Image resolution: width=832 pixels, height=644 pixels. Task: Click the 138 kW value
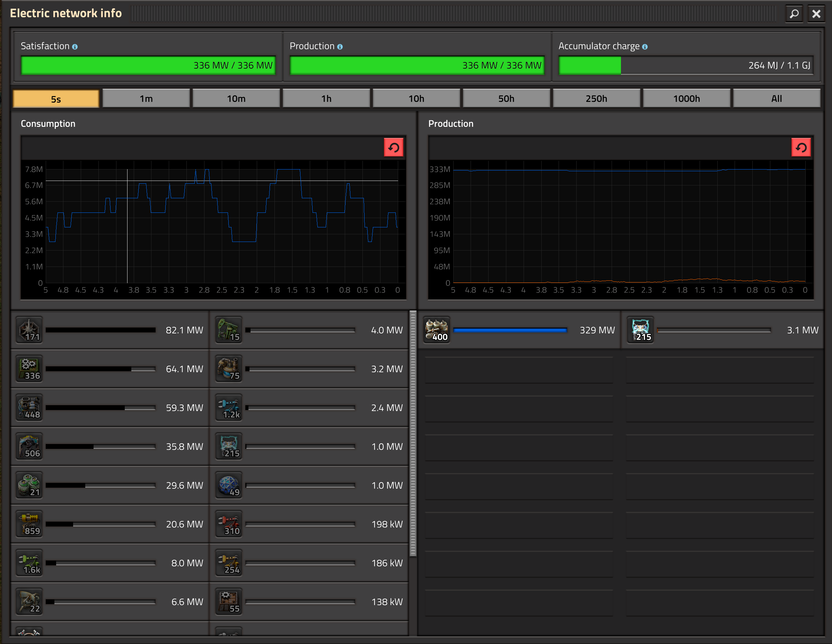click(387, 602)
